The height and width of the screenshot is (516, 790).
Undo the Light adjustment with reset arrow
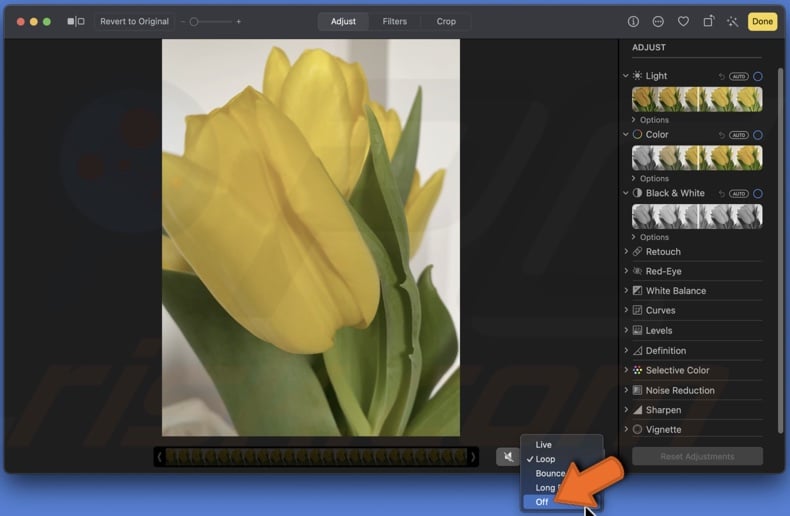click(721, 76)
